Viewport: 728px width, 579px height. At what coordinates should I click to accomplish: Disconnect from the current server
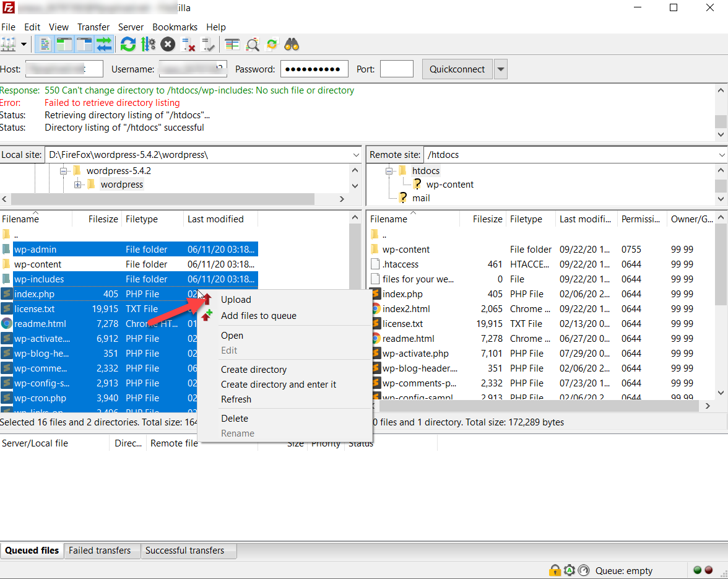click(x=188, y=45)
